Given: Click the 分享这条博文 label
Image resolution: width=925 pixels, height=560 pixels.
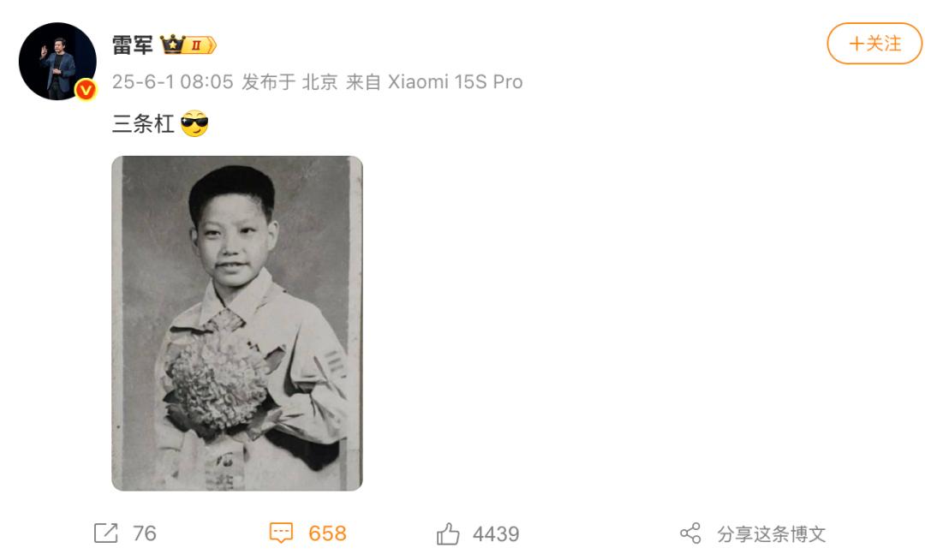Looking at the screenshot, I should point(771,534).
